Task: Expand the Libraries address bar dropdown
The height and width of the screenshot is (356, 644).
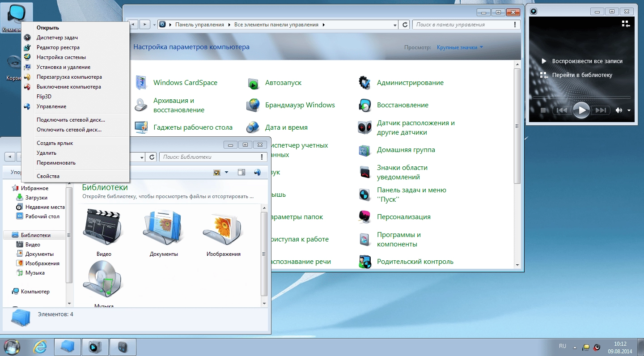Action: point(142,157)
